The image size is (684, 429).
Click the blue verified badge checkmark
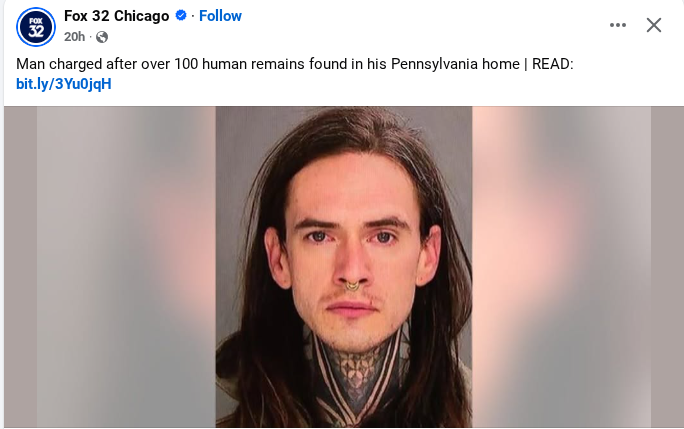(x=181, y=16)
